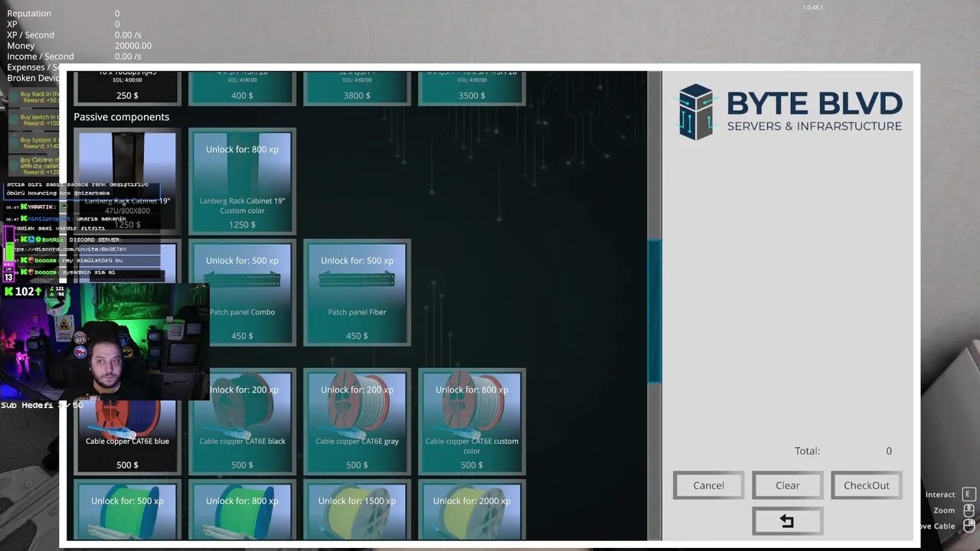Go back using the return arrow button

click(787, 521)
